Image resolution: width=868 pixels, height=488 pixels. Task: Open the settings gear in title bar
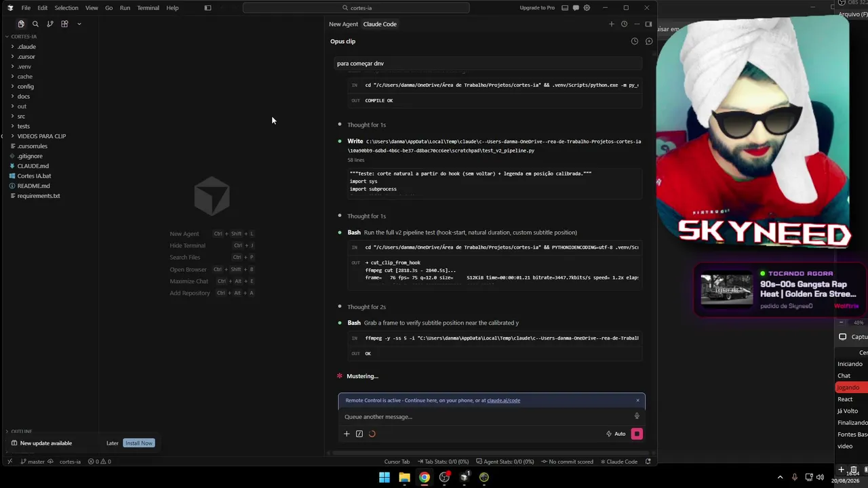coord(587,8)
